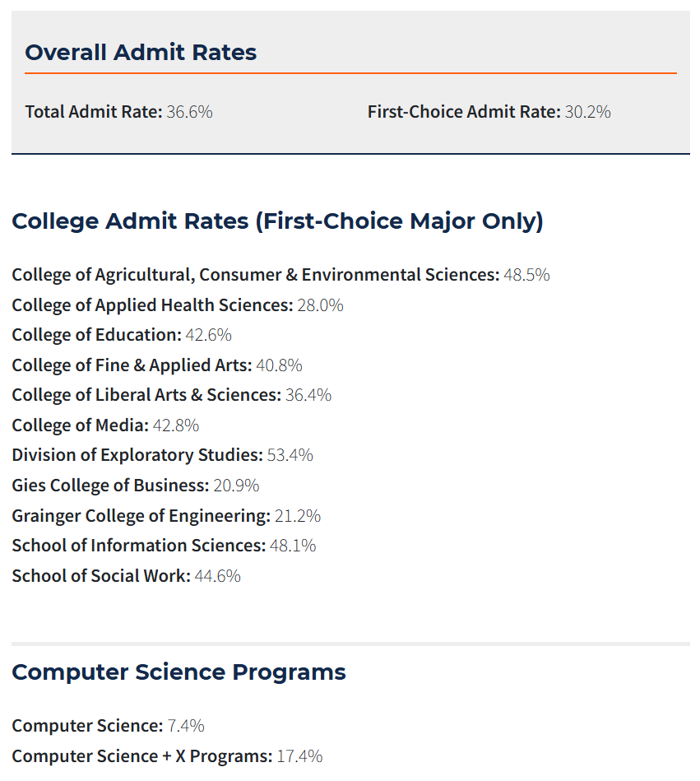
Task: Click the 36.6% total admit rate value
Action: pyautogui.click(x=189, y=112)
